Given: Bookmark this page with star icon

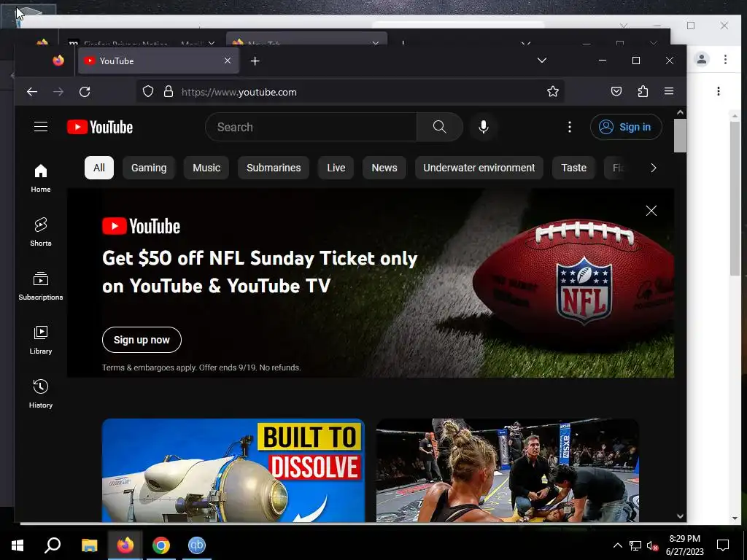Looking at the screenshot, I should point(553,91).
